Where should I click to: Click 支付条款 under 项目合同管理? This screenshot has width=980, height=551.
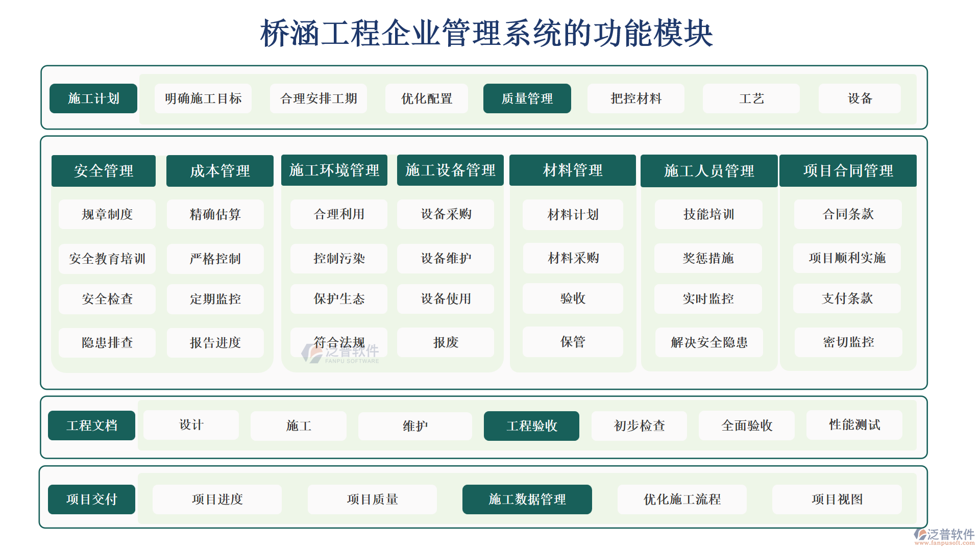point(847,298)
